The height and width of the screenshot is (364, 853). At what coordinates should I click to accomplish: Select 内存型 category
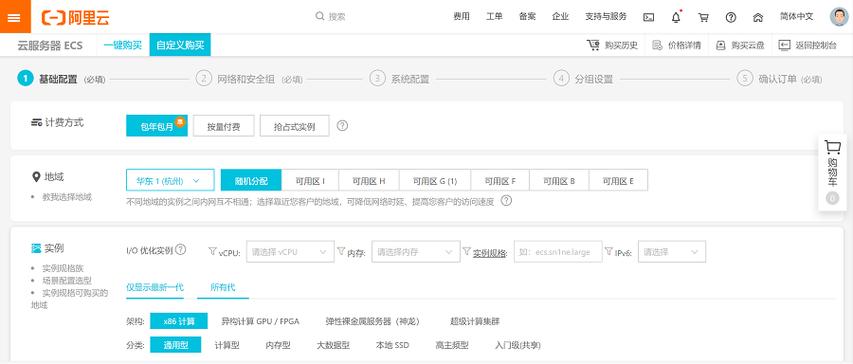(x=278, y=345)
